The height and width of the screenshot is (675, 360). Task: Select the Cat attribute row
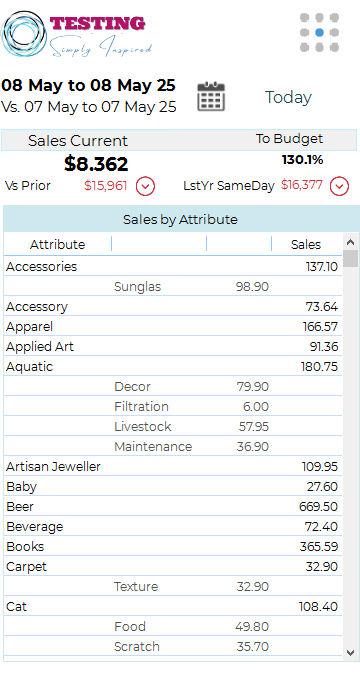pos(173,607)
